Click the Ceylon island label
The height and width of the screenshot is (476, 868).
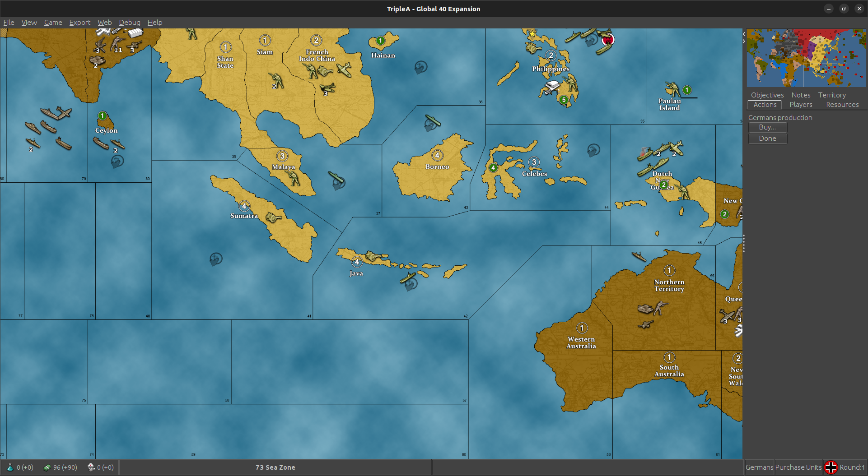(x=106, y=130)
